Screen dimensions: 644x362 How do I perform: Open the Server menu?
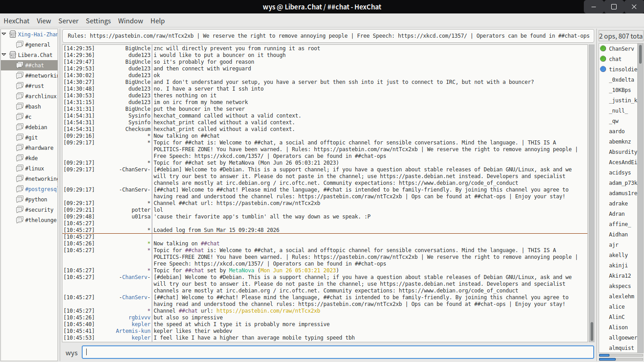(x=68, y=21)
